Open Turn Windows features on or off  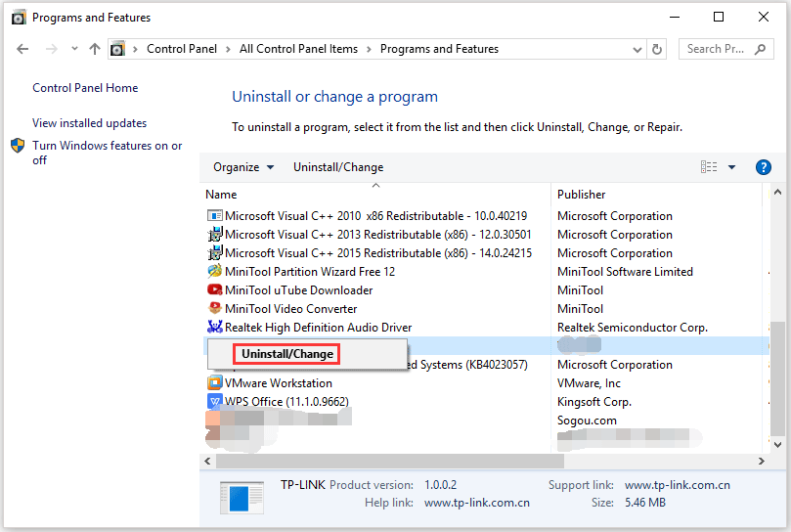[x=107, y=153]
